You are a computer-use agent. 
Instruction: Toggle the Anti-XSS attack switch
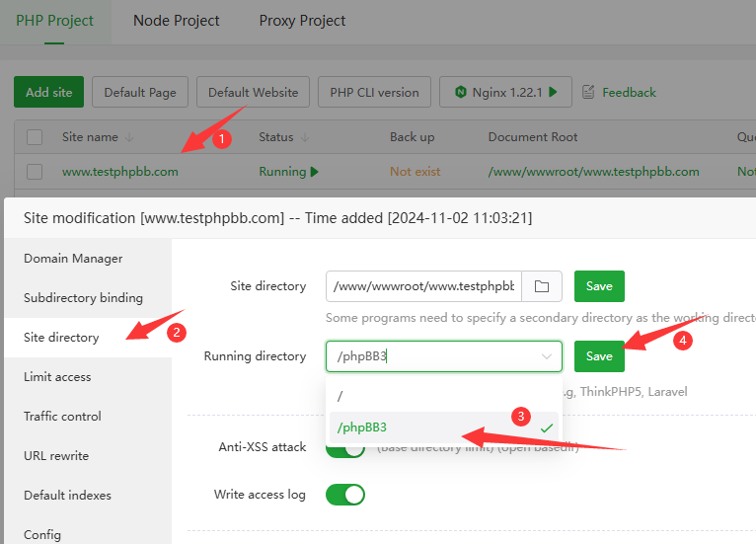[x=345, y=449]
